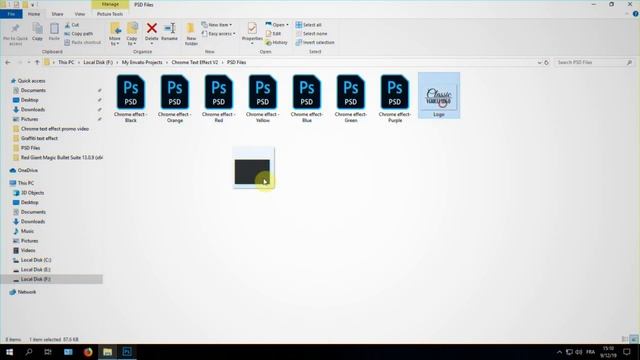Click Pin to Quick access
This screenshot has width=640, height=360.
coord(15,34)
